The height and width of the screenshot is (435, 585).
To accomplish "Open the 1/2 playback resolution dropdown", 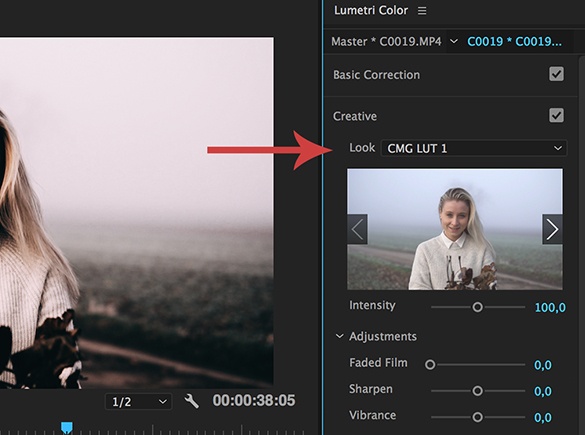I will [x=138, y=402].
